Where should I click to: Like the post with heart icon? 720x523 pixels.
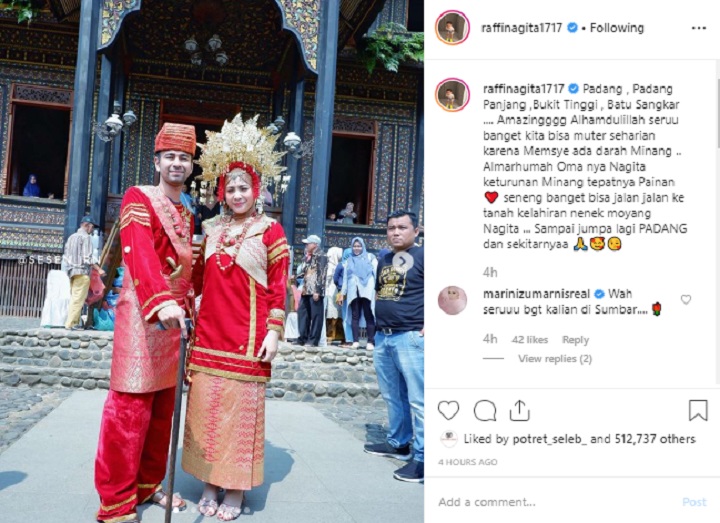point(448,410)
